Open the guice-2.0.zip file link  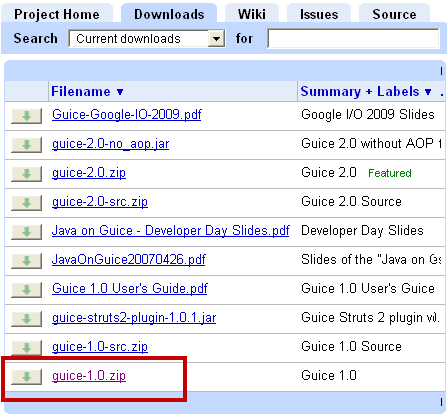tap(89, 173)
